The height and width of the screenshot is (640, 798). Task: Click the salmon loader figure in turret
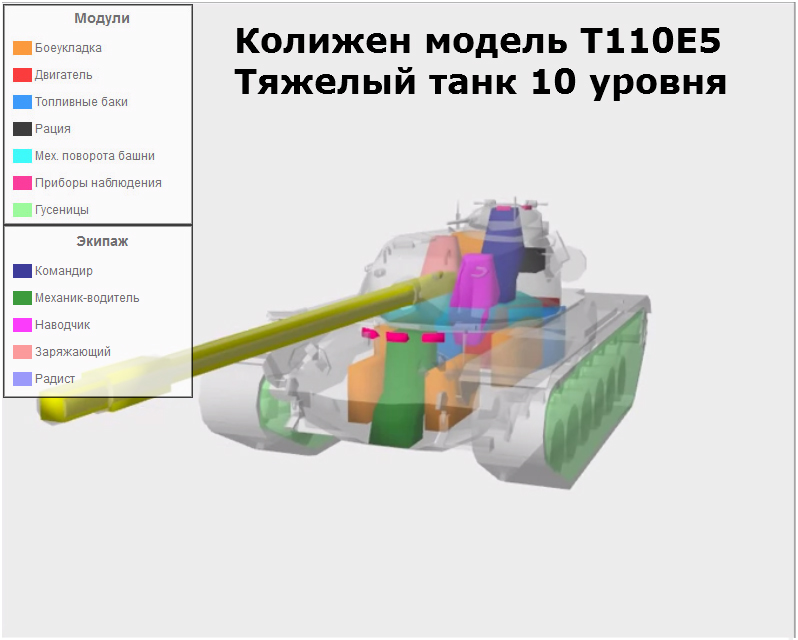tap(439, 257)
